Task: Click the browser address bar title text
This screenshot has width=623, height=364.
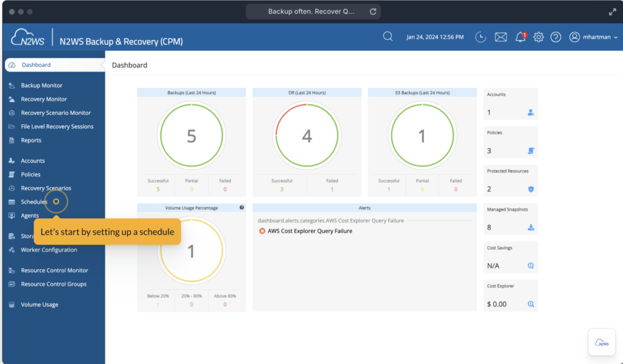Action: tap(311, 12)
